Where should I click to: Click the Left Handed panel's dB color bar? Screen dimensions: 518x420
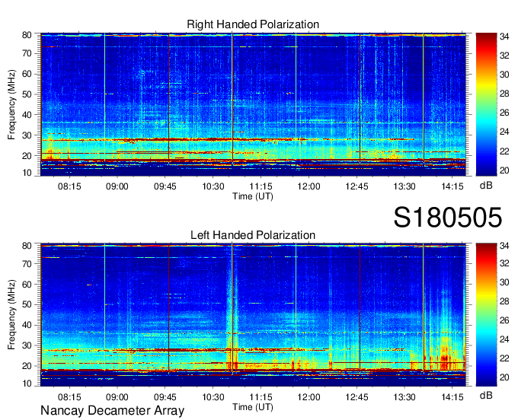click(486, 315)
